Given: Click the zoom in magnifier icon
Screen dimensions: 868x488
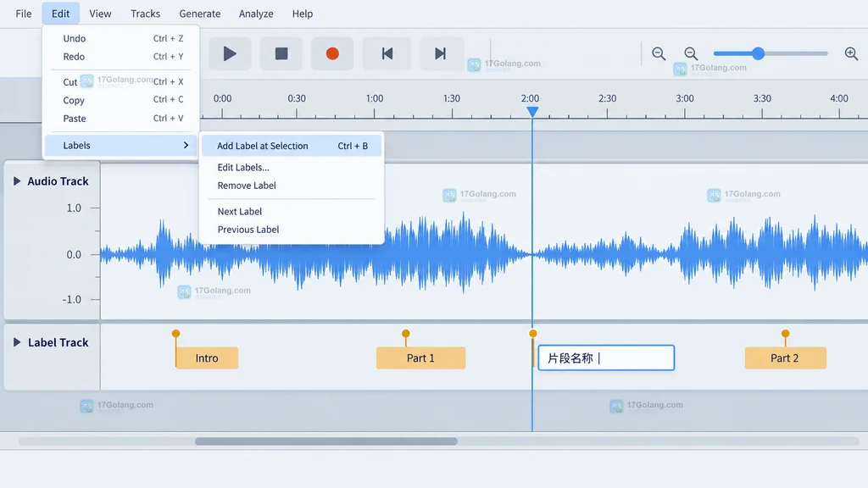Looking at the screenshot, I should point(851,53).
